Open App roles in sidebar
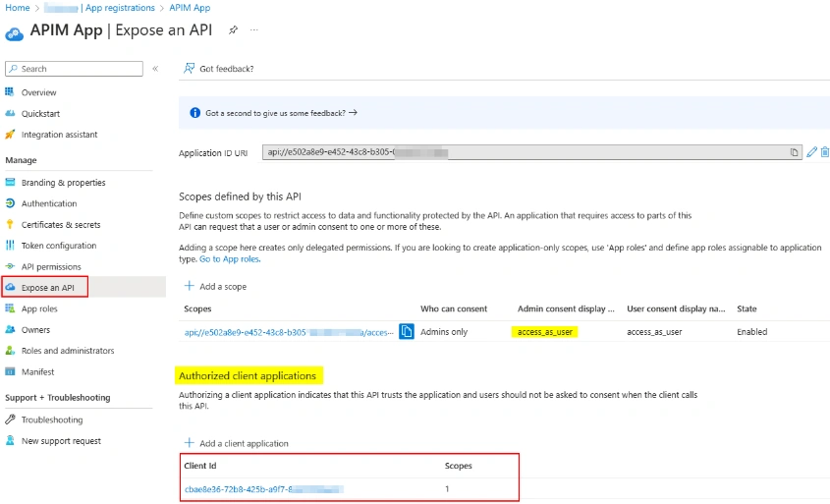 point(39,309)
